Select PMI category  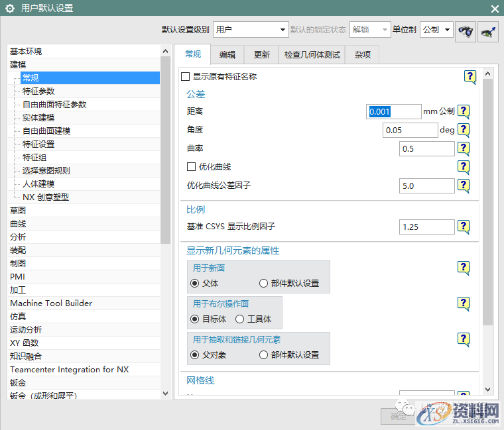tap(84, 277)
